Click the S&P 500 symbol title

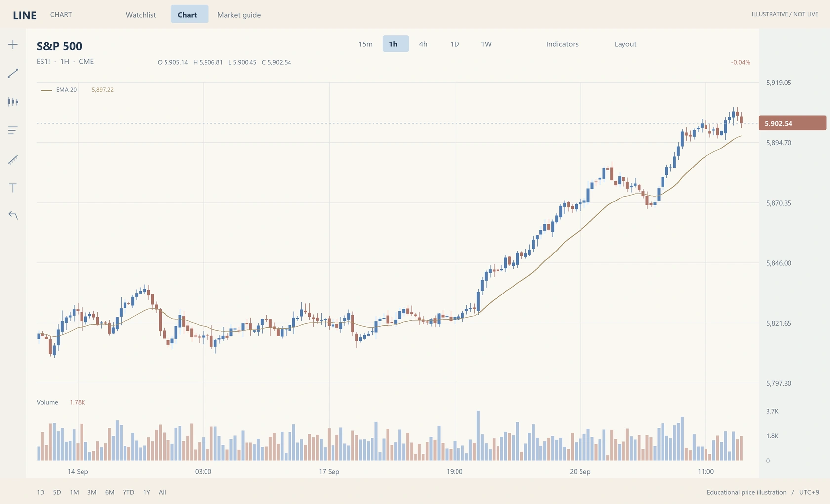click(x=59, y=46)
